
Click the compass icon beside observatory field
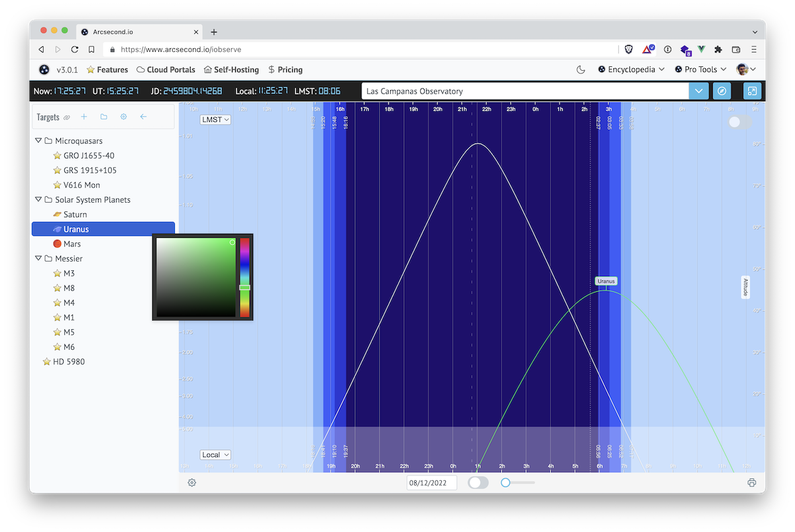click(x=721, y=91)
